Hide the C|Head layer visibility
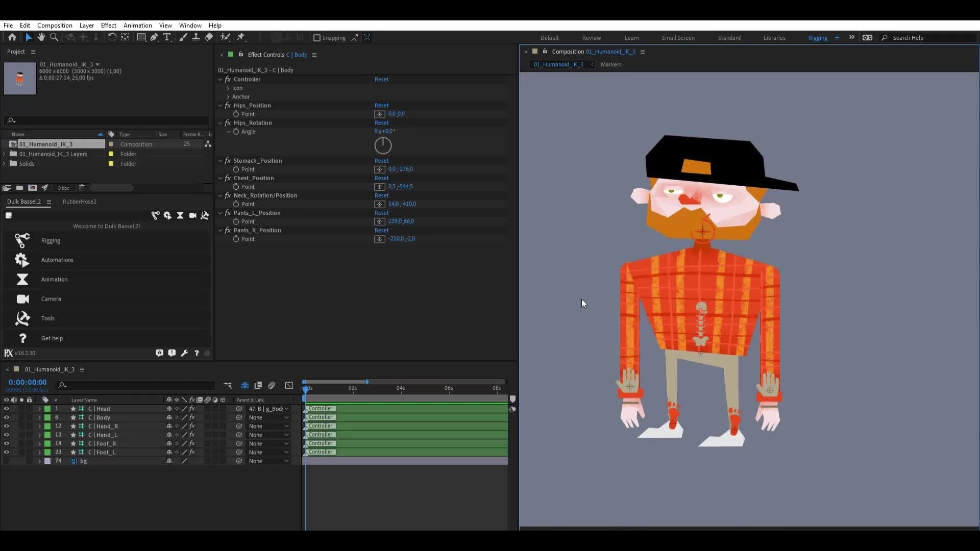This screenshot has width=980, height=551. pos(6,409)
